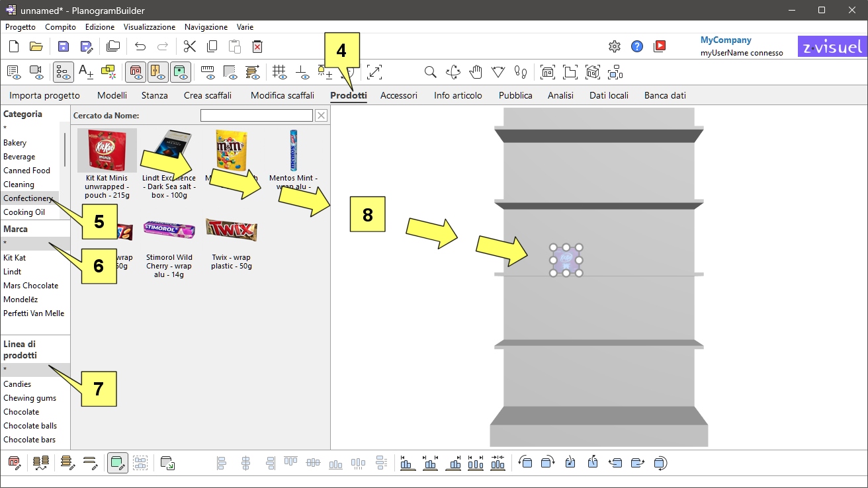Select the Mentos Mint product thumbnail
The image size is (868, 488).
pos(293,150)
